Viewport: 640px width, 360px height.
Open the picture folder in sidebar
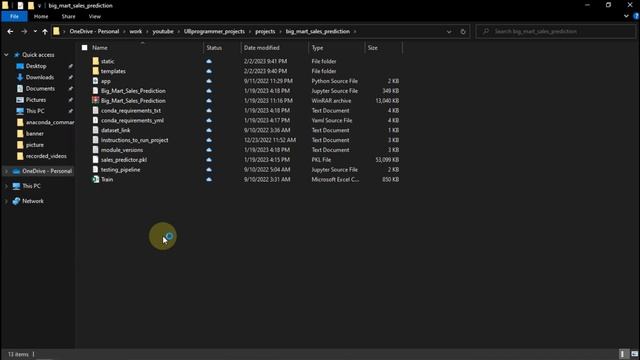point(35,145)
